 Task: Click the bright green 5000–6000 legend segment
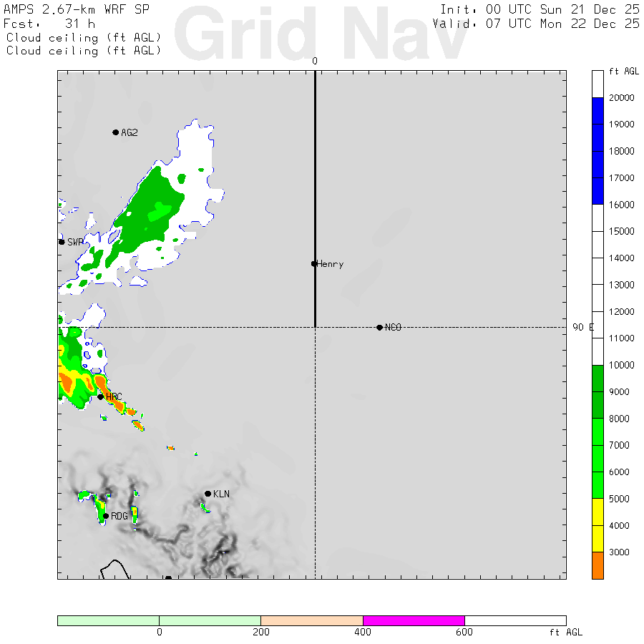pos(597,485)
